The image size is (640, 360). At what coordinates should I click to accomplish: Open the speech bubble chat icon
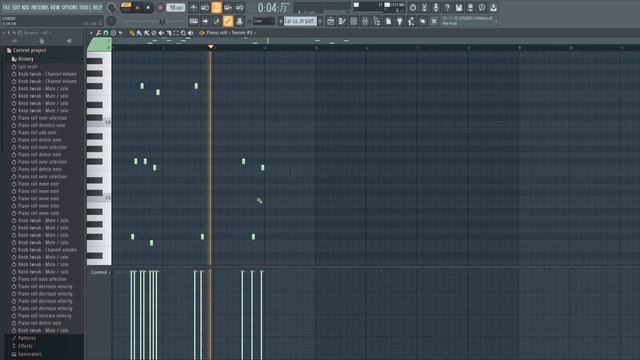(482, 7)
